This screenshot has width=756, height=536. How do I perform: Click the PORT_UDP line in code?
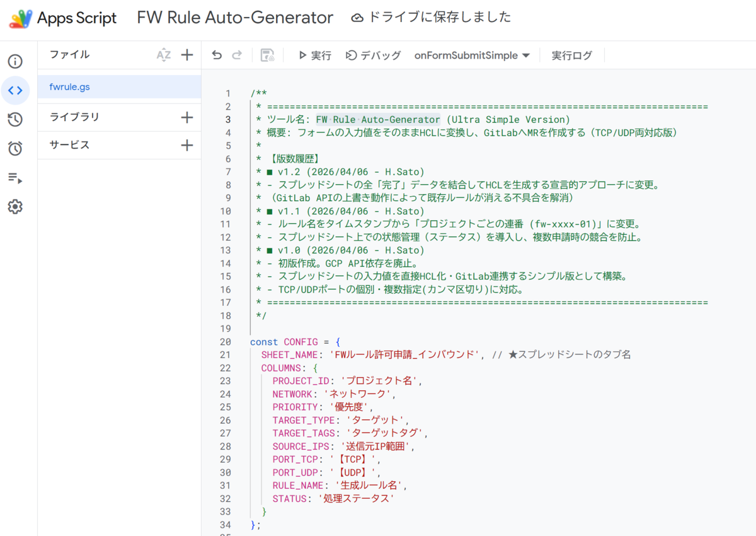pyautogui.click(x=327, y=473)
